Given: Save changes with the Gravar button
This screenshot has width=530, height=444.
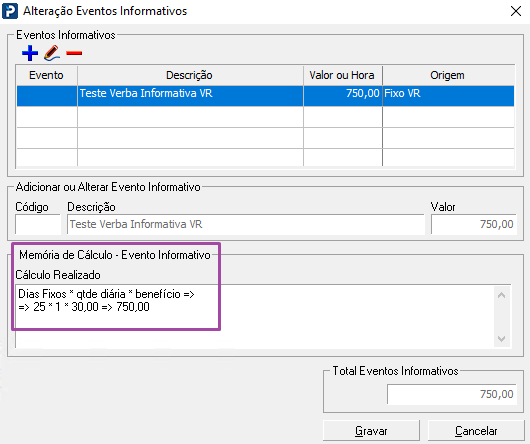Looking at the screenshot, I should (371, 431).
